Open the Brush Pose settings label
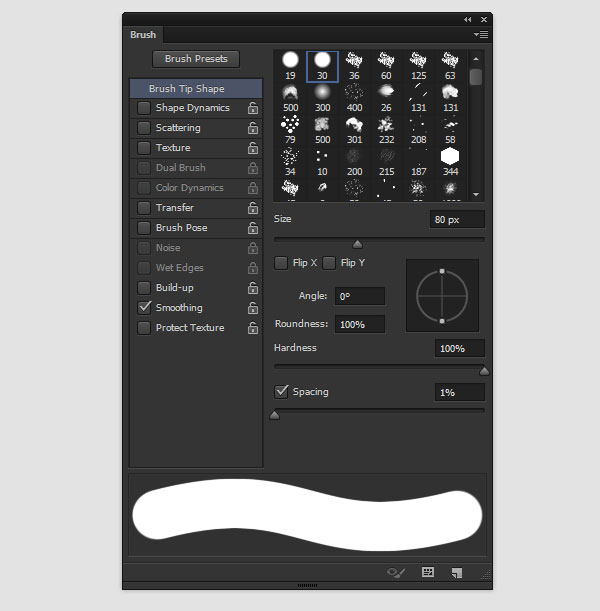The width and height of the screenshot is (600, 611). tap(182, 228)
